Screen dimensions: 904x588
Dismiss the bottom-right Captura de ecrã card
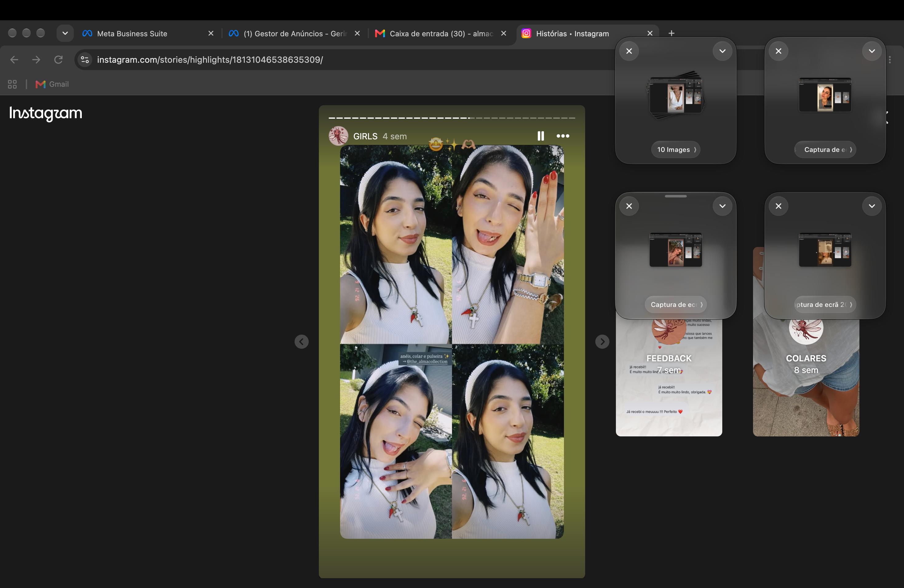coord(778,206)
